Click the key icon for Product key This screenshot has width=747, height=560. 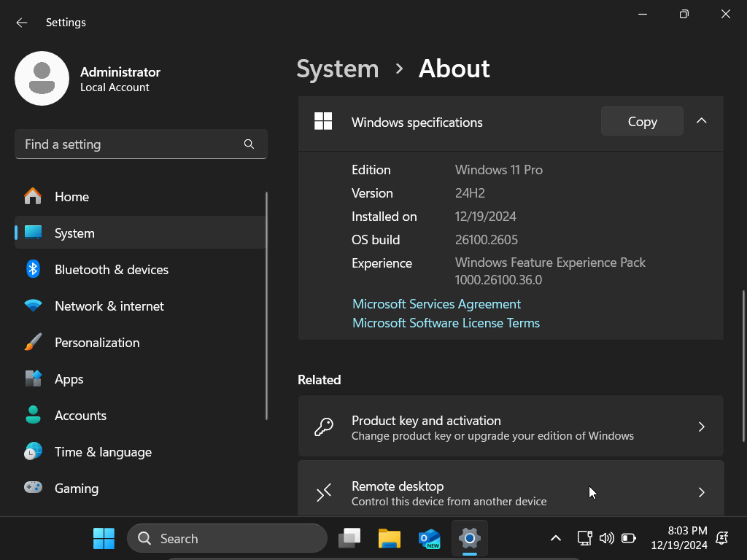(324, 427)
